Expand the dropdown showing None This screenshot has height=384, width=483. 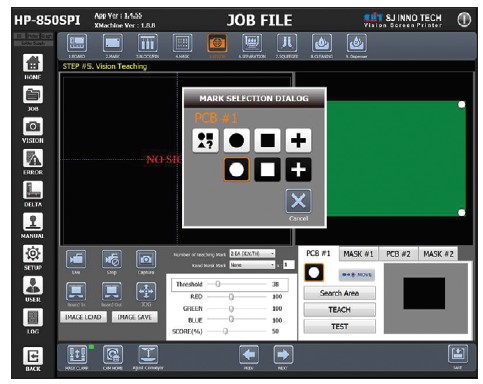point(252,265)
